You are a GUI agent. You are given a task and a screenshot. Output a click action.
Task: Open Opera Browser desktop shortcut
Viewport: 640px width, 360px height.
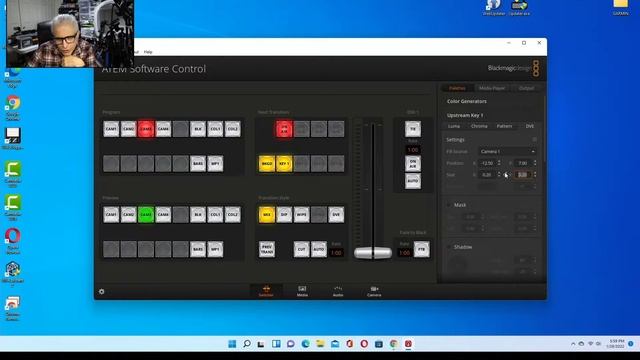click(x=13, y=240)
